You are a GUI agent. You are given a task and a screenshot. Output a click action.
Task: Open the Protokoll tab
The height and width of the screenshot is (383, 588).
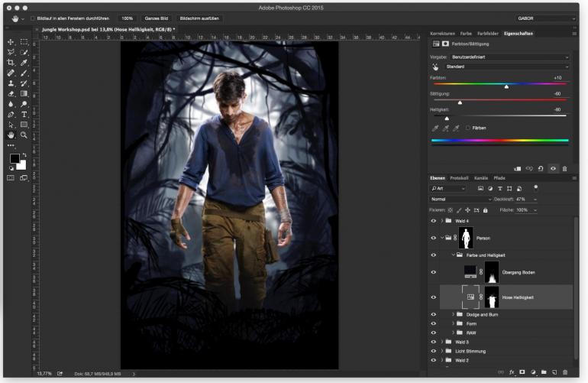(459, 178)
